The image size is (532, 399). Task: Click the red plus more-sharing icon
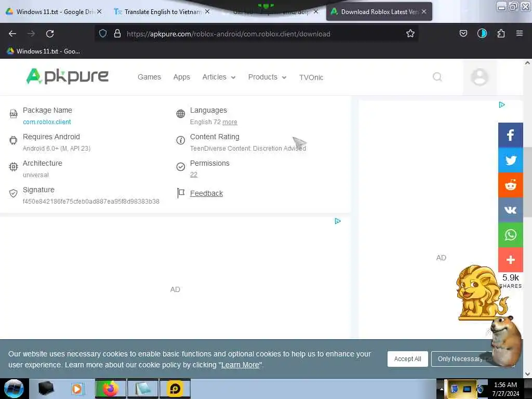[510, 260]
